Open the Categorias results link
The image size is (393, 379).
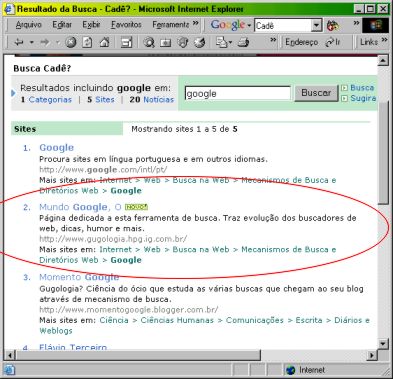pyautogui.click(x=50, y=99)
